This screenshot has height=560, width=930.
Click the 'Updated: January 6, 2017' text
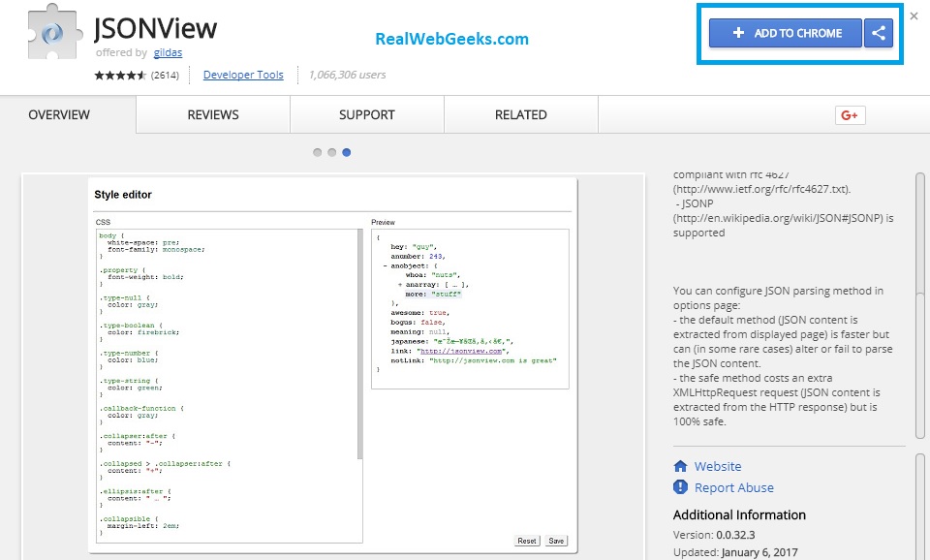pos(735,552)
